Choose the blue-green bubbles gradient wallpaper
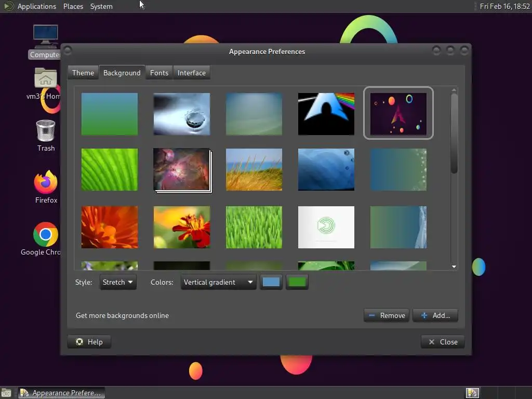 coord(398,169)
